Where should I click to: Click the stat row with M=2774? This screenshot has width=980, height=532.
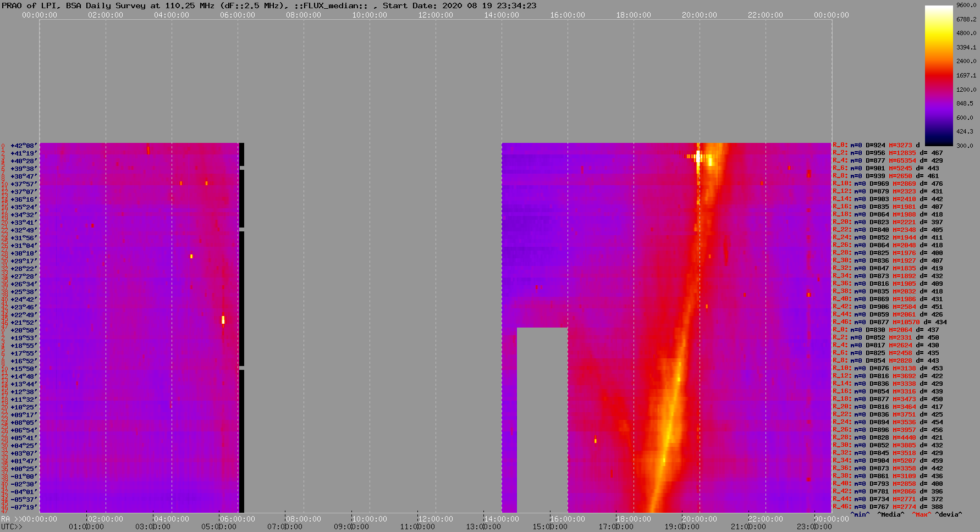point(888,507)
